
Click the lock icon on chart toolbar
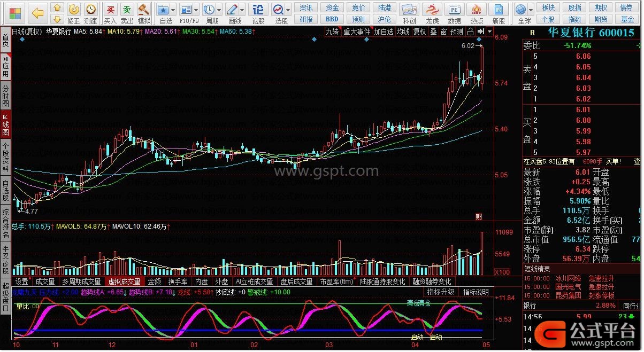pos(469,32)
